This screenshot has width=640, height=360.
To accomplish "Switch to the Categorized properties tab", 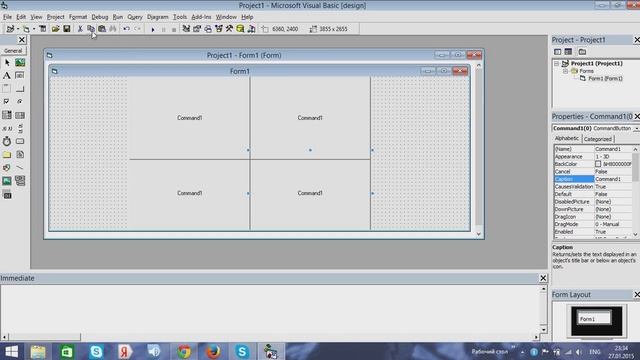I will pos(598,139).
